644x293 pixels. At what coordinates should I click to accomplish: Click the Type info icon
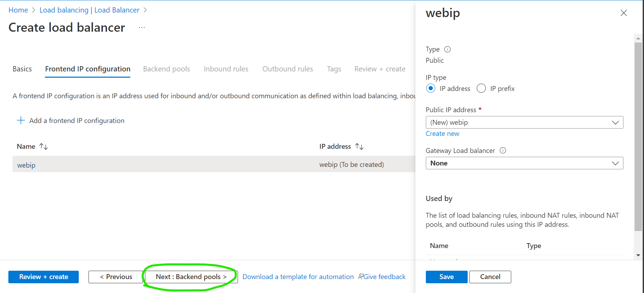pos(447,49)
